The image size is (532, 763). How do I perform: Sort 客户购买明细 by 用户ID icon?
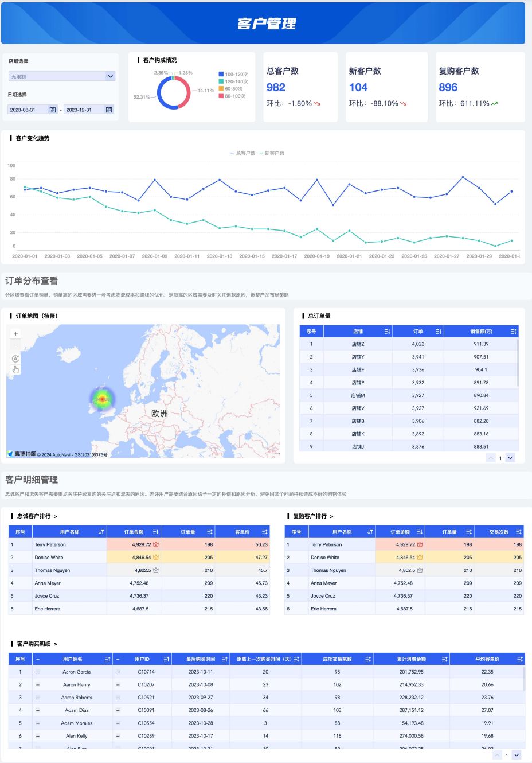(166, 659)
